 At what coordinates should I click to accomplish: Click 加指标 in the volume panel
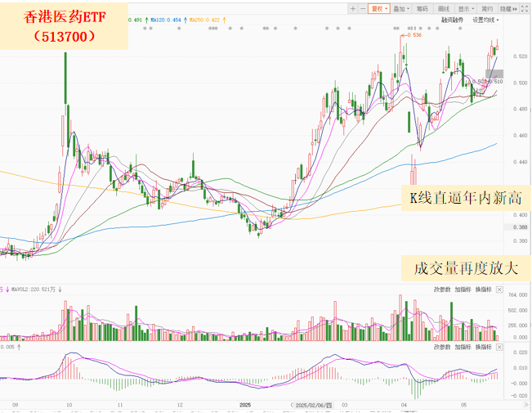463,290
